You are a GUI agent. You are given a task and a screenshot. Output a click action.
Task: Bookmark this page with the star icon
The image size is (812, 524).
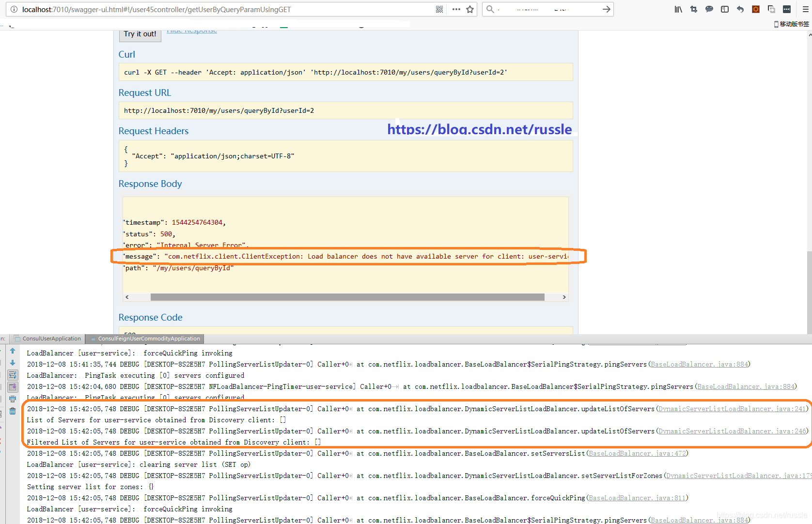[470, 9]
